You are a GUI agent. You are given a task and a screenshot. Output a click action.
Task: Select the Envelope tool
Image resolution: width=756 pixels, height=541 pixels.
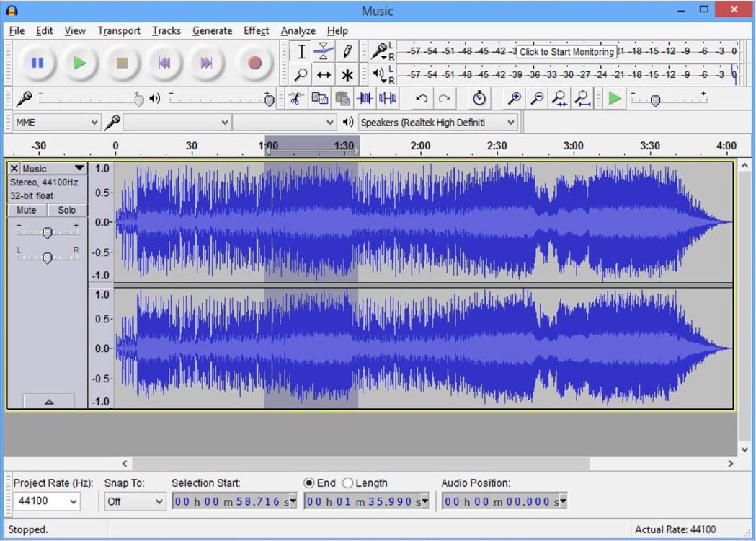coord(324,50)
